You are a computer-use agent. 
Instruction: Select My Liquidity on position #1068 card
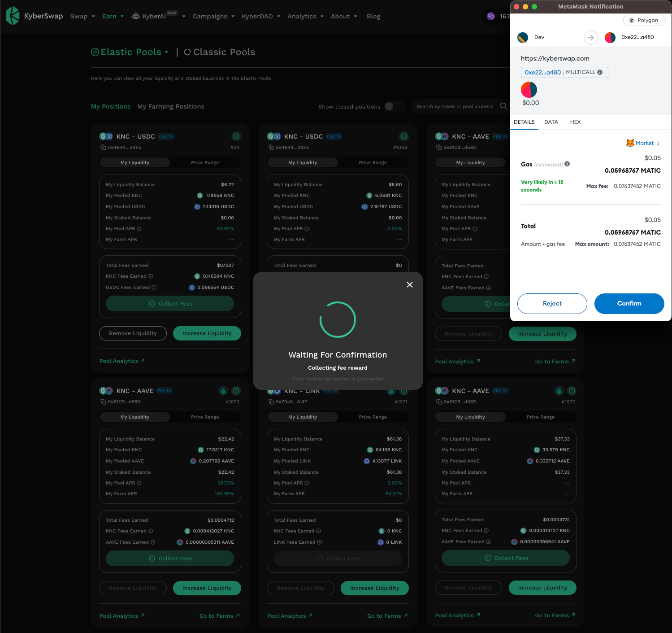[303, 162]
